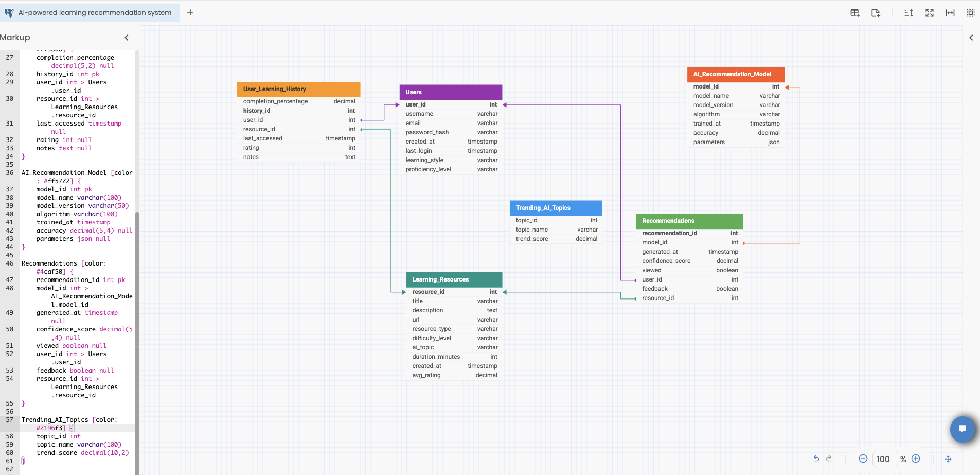The width and height of the screenshot is (980, 475).
Task: Collapse the Markup editor panel
Action: point(127,37)
